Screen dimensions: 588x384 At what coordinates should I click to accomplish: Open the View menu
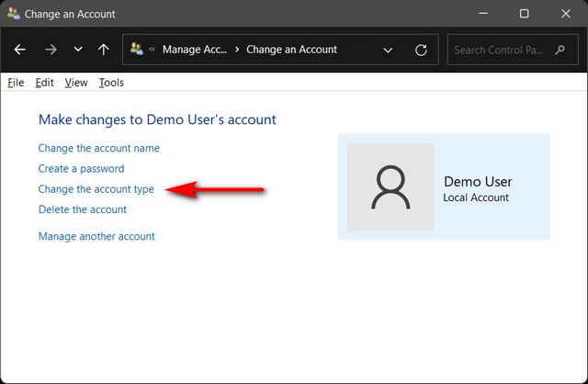click(76, 83)
